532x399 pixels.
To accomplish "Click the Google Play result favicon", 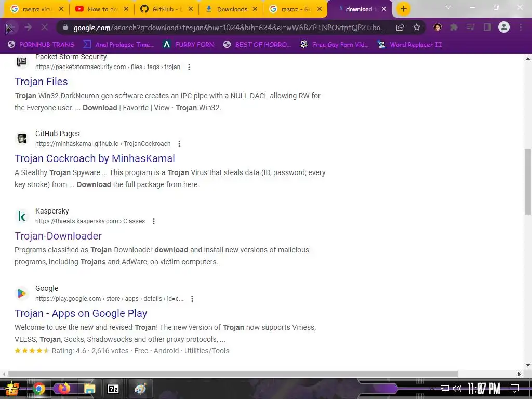I will (x=22, y=294).
